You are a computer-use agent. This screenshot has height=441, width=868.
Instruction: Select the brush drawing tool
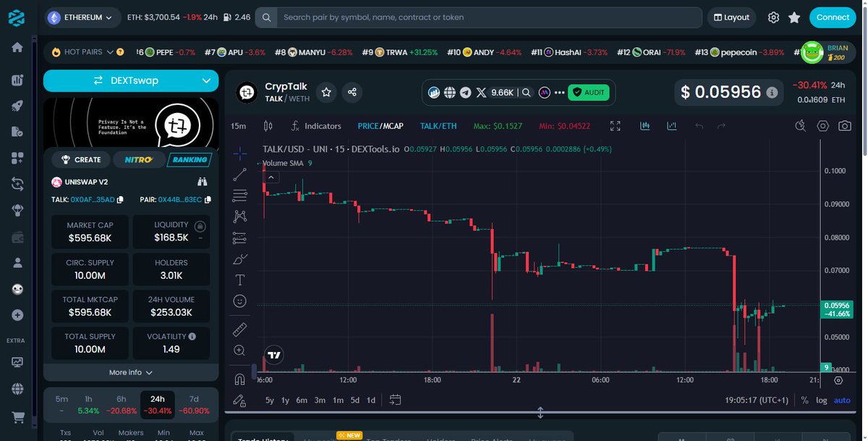point(239,259)
